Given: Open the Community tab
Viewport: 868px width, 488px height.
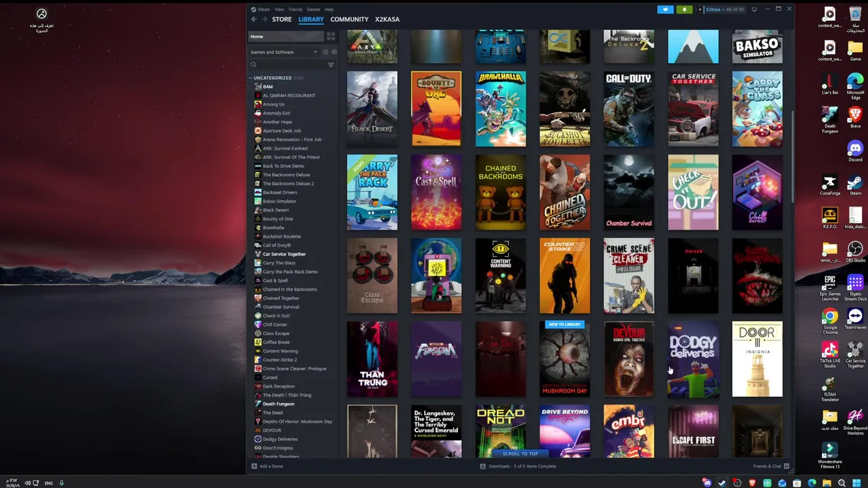Looking at the screenshot, I should pyautogui.click(x=349, y=20).
